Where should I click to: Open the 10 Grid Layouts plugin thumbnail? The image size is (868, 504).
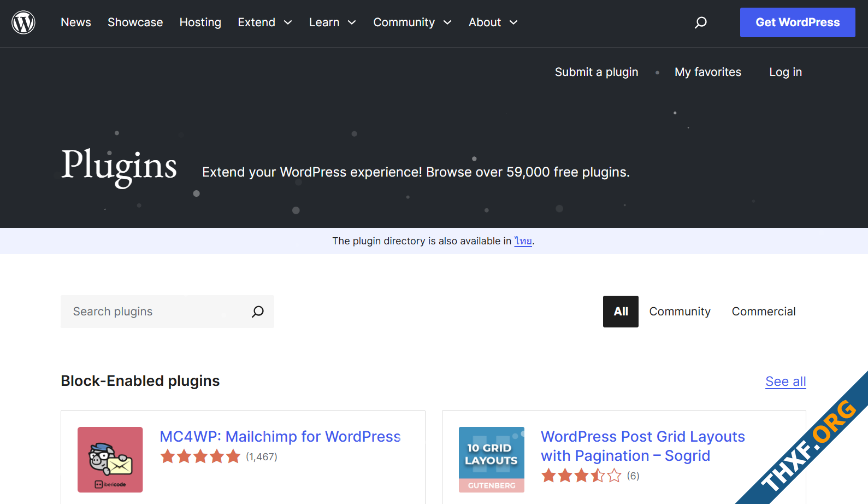[492, 460]
